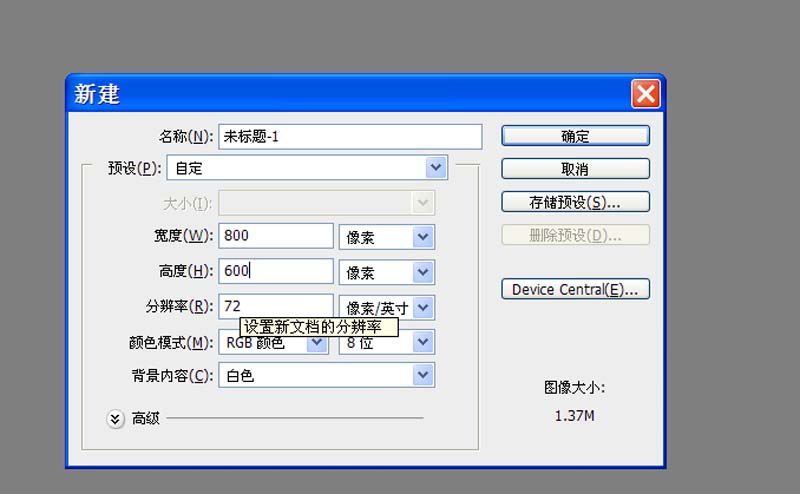The height and width of the screenshot is (494, 800).
Task: Click the 图像大小 value 1.37M
Action: coord(574,416)
